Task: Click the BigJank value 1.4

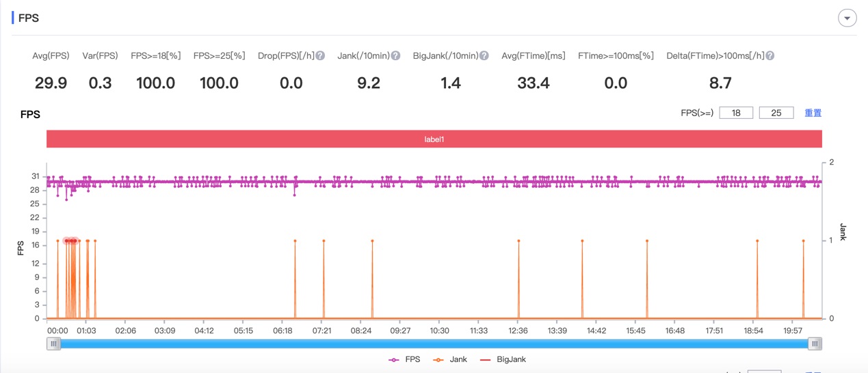Action: pyautogui.click(x=451, y=83)
